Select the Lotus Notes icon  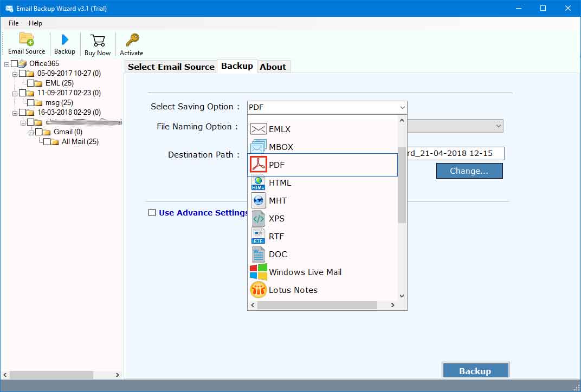tap(258, 290)
